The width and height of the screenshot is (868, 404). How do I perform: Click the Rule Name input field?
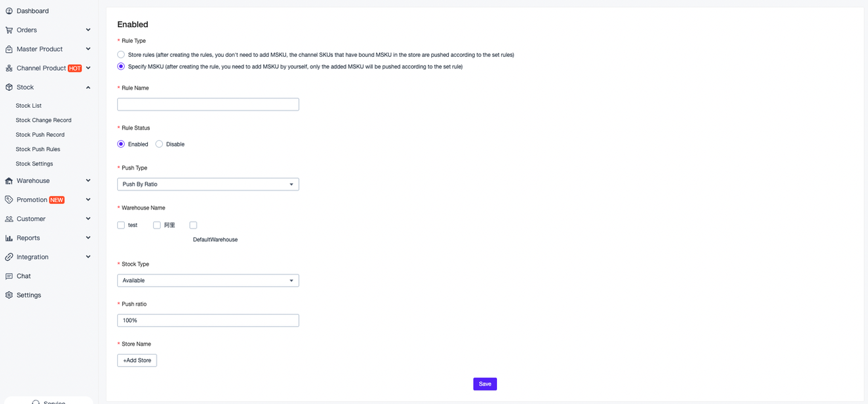point(208,104)
